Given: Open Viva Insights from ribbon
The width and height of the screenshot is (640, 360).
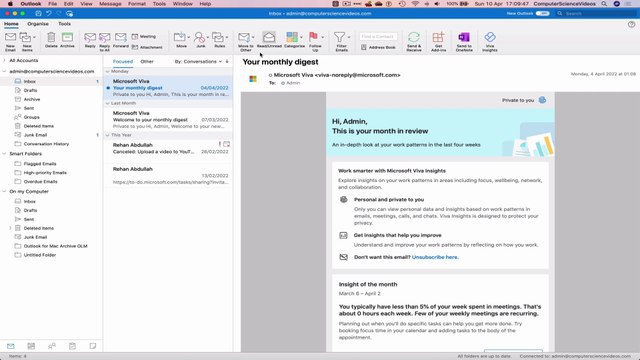Looking at the screenshot, I should pyautogui.click(x=490, y=41).
